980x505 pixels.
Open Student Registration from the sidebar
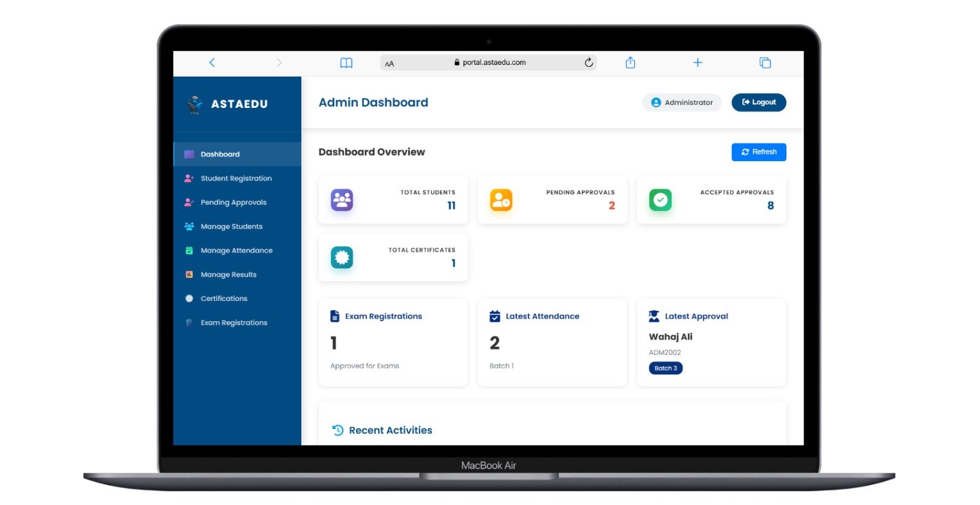click(x=236, y=178)
